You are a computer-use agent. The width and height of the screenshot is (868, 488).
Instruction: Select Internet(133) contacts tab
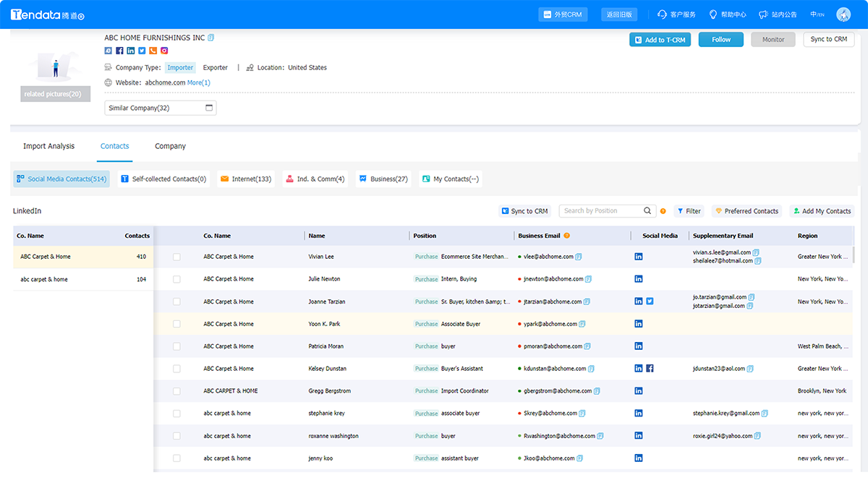tap(246, 179)
